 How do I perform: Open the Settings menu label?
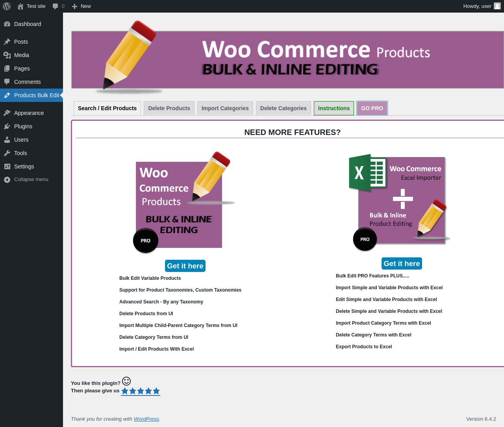(24, 166)
